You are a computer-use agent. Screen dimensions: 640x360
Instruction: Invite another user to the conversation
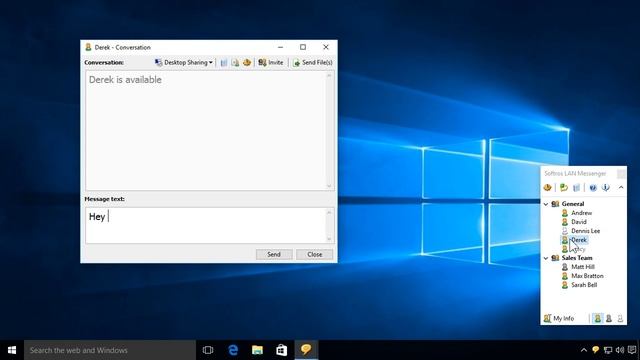pyautogui.click(x=271, y=62)
